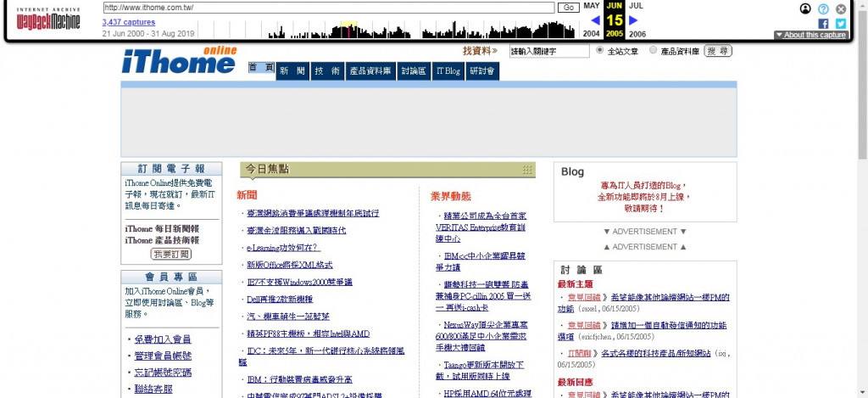Open the Wayback help question-mark icon
Viewport: 868px width, 398px height.
824,8
